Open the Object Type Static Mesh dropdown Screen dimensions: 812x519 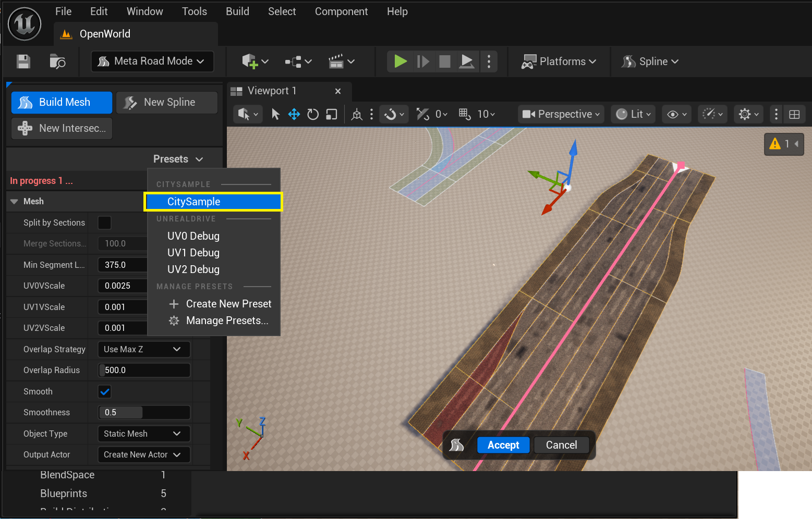coord(143,434)
